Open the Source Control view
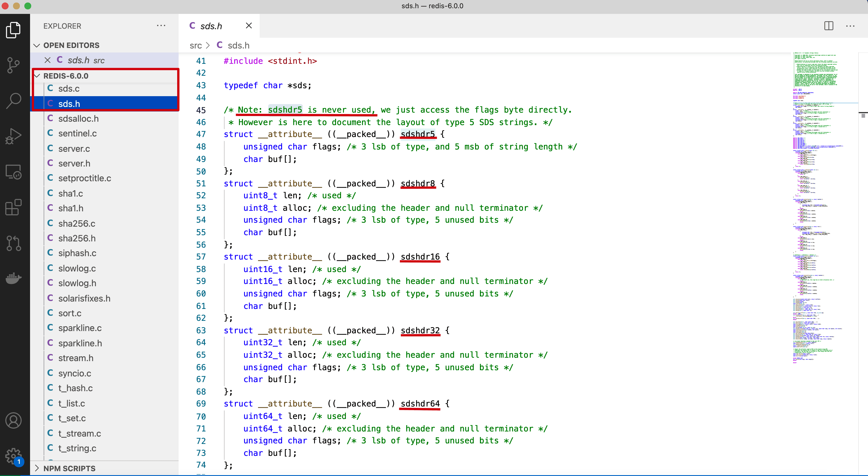The image size is (868, 476). (14, 65)
